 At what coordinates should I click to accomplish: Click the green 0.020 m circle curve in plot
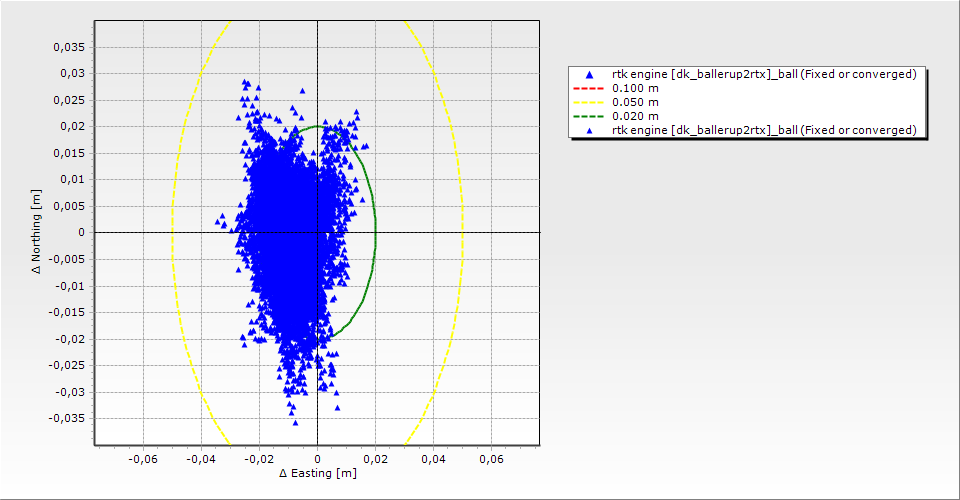pos(375,233)
